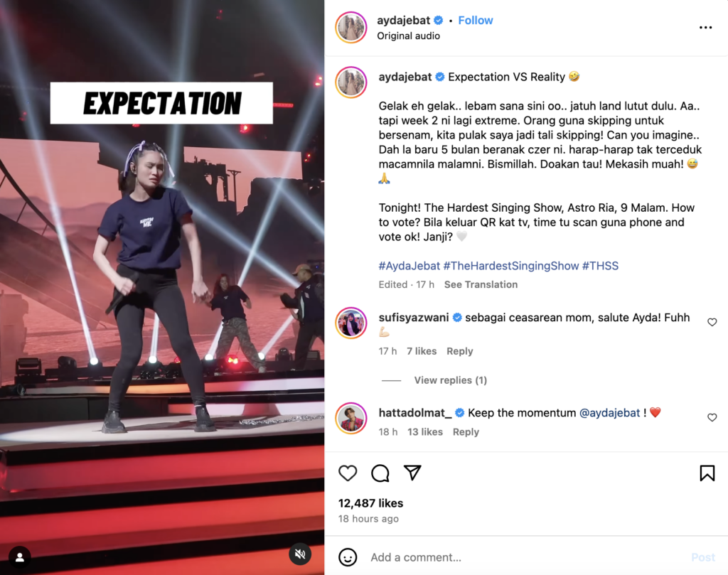The width and height of the screenshot is (728, 575).
Task: Follow the aydajebat account
Action: click(476, 21)
